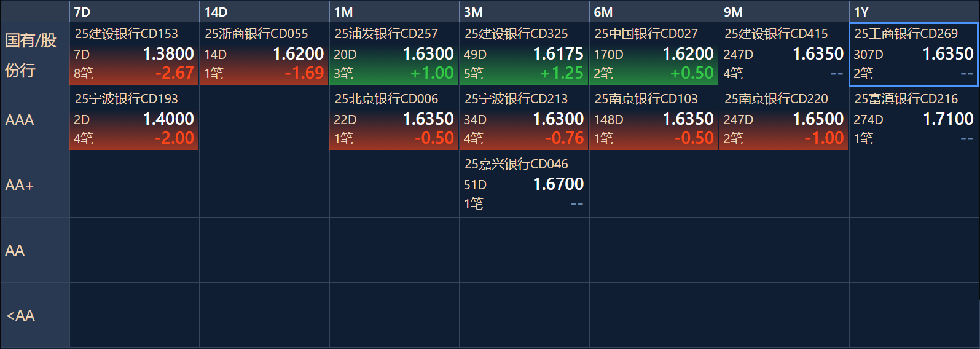
Task: Open the 25宁波银行CD193 card
Action: [x=134, y=119]
